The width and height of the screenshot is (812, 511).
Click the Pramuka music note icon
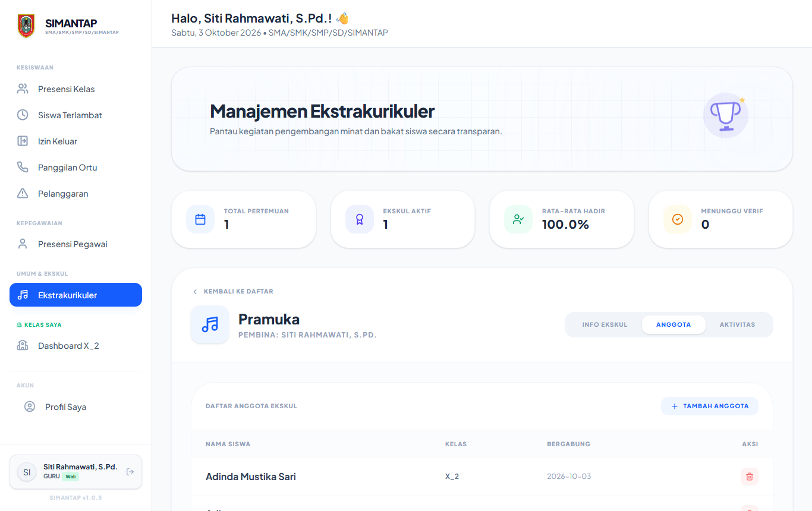pyautogui.click(x=210, y=324)
